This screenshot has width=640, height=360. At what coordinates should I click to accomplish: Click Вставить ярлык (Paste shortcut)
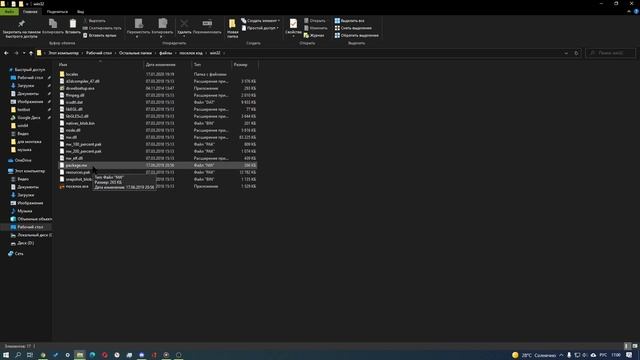coord(100,36)
